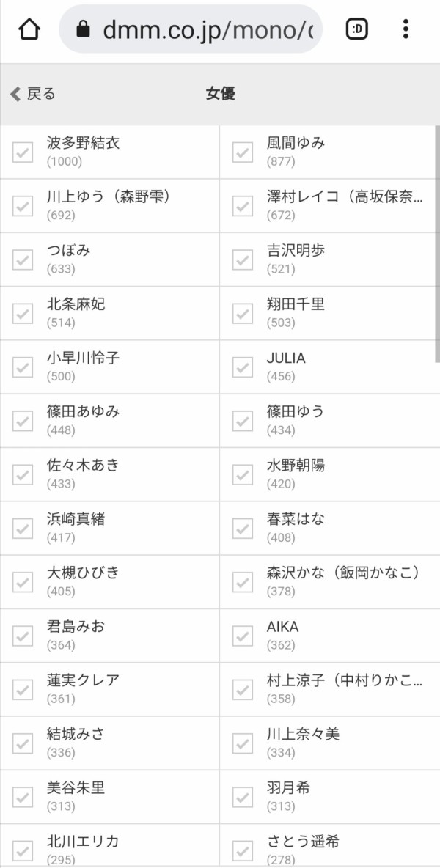The height and width of the screenshot is (868, 440).
Task: Open the browser three-dot menu
Action: (x=406, y=29)
